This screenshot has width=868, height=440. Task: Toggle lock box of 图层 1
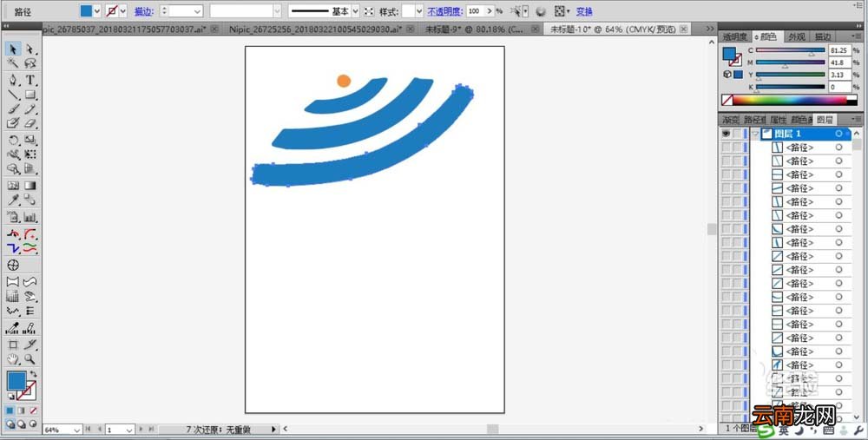coord(737,134)
